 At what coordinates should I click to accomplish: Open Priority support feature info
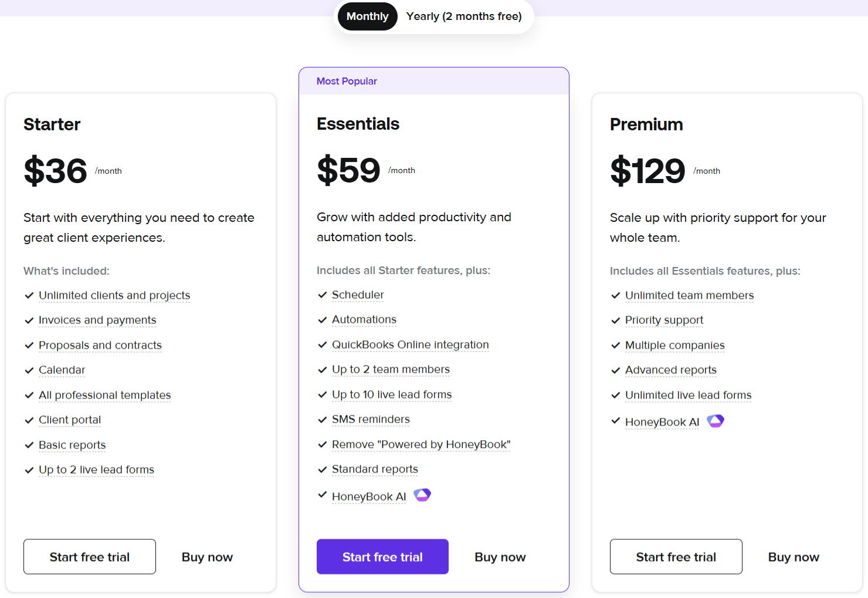tap(664, 320)
